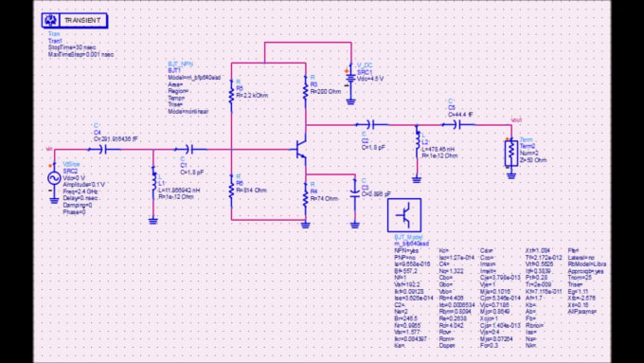
Task: Select ground symbol below L2 inductor
Action: [x=417, y=179]
